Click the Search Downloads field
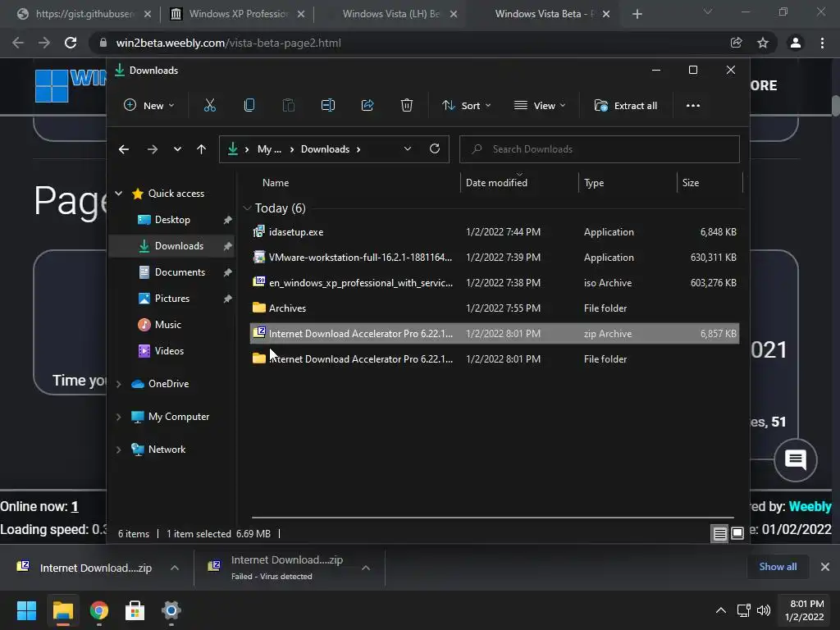 click(600, 149)
